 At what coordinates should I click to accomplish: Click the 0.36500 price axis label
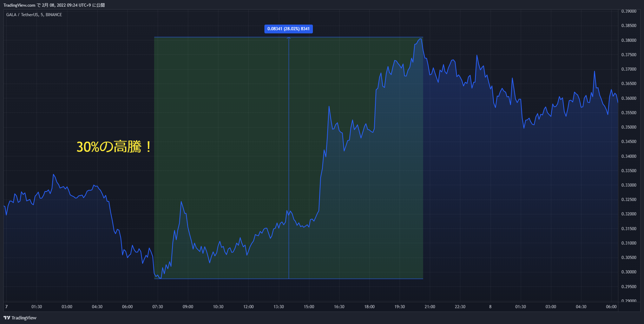(629, 84)
